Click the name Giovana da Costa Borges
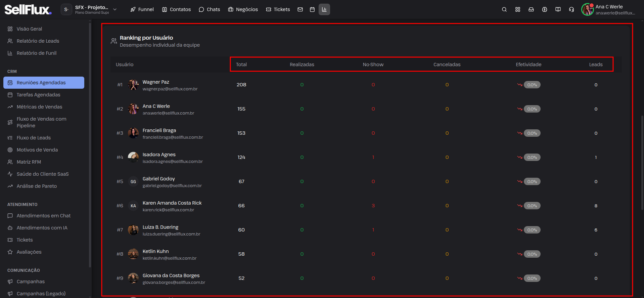The height and width of the screenshot is (298, 644). 171,275
